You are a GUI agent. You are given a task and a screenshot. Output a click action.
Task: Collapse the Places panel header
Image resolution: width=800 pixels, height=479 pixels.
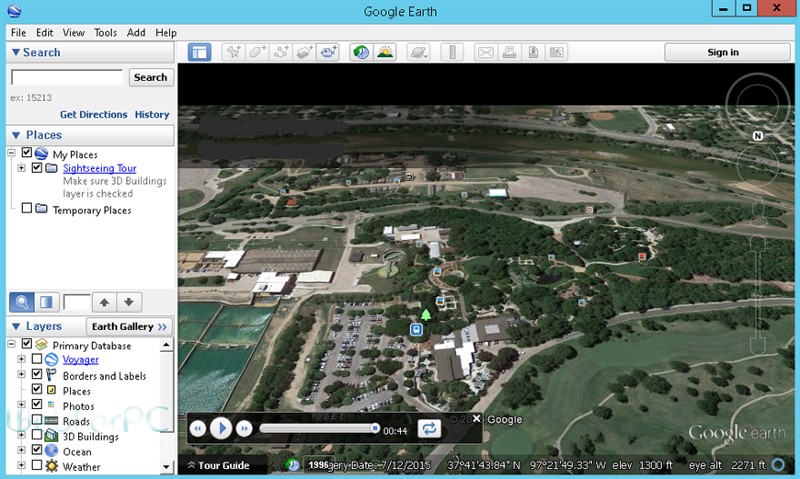[x=16, y=135]
